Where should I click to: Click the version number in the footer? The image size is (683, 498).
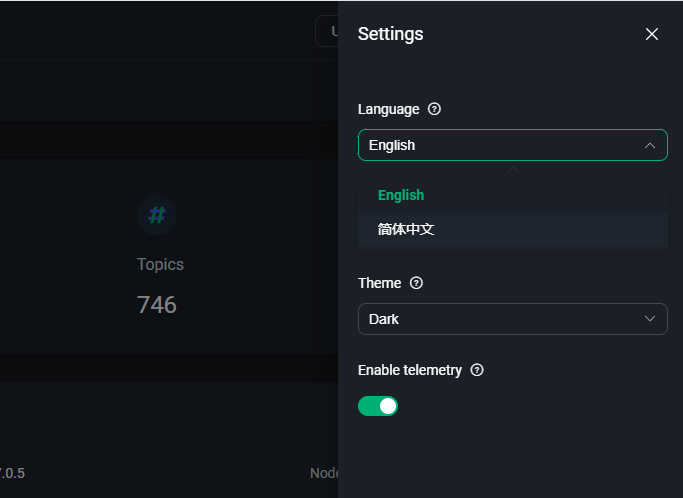pos(12,473)
